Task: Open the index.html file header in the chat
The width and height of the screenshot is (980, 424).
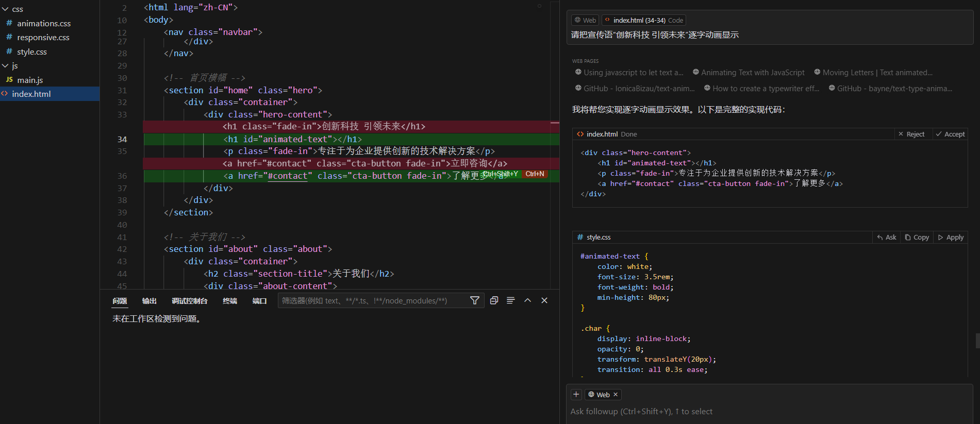Action: pos(602,134)
